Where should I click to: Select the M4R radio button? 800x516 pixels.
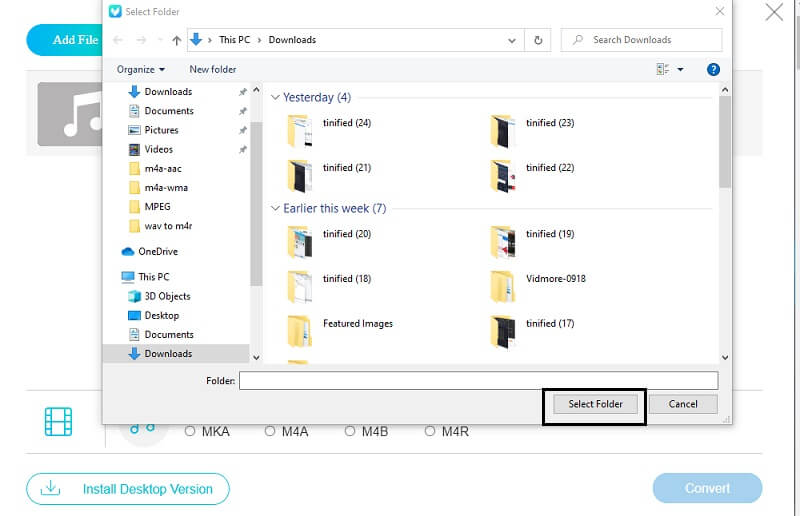point(430,431)
